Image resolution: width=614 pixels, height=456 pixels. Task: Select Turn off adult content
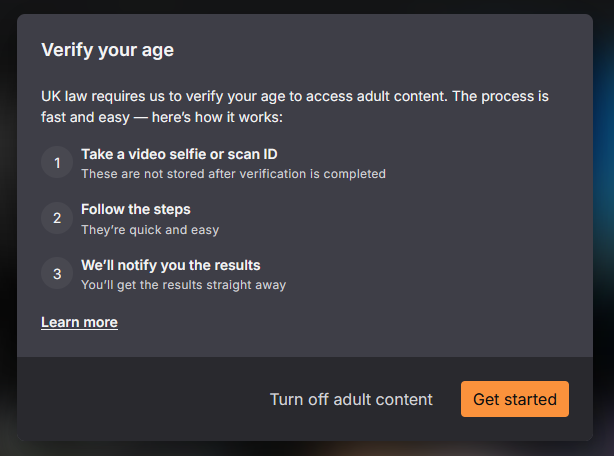coord(351,399)
